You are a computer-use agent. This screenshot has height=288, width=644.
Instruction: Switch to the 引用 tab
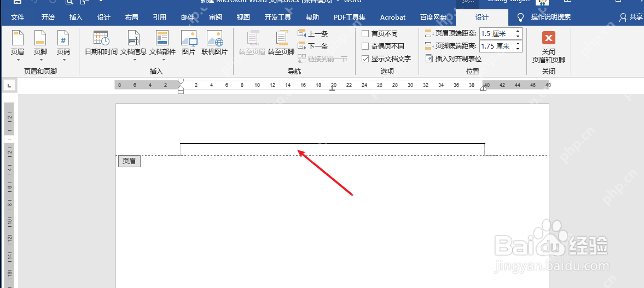tap(160, 17)
